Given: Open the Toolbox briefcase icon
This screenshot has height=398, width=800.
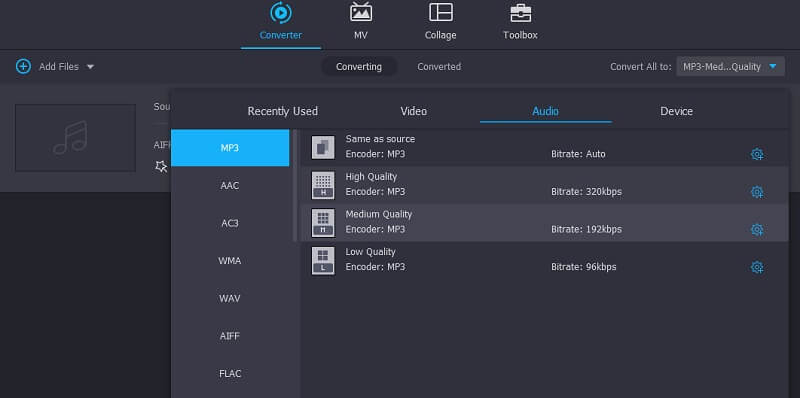Looking at the screenshot, I should tap(520, 13).
